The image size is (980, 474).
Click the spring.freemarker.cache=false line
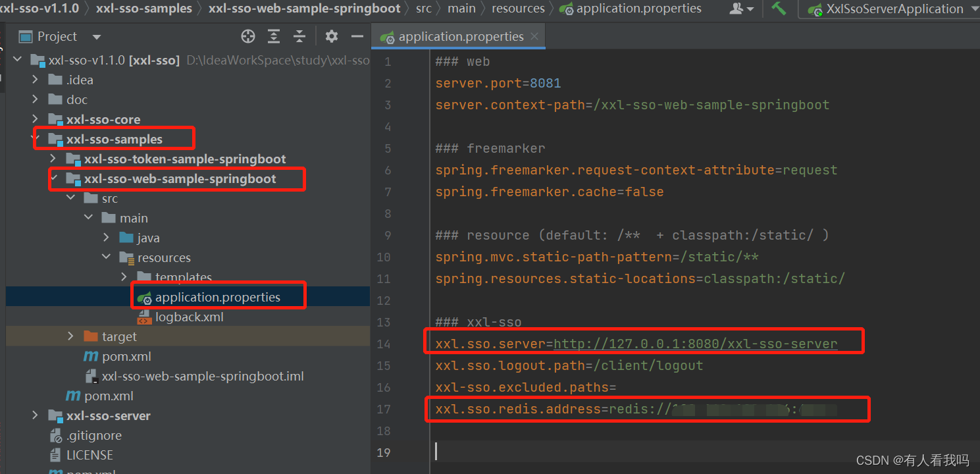(550, 192)
